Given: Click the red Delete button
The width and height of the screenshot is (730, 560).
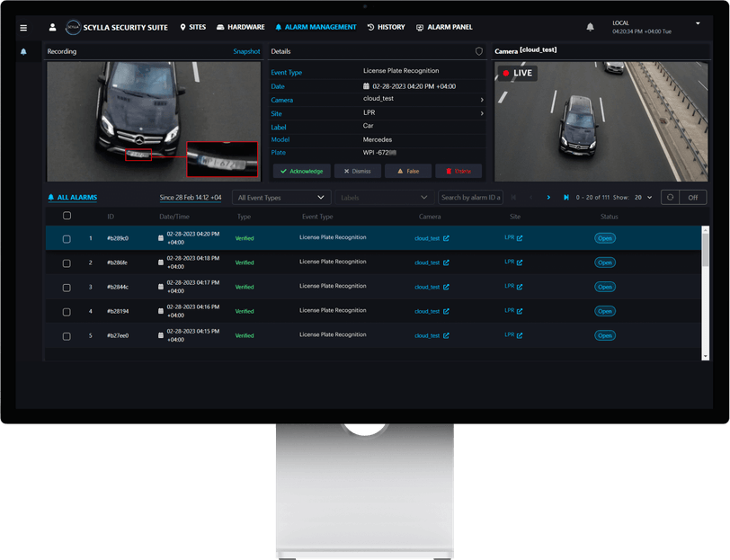Looking at the screenshot, I should 458,172.
